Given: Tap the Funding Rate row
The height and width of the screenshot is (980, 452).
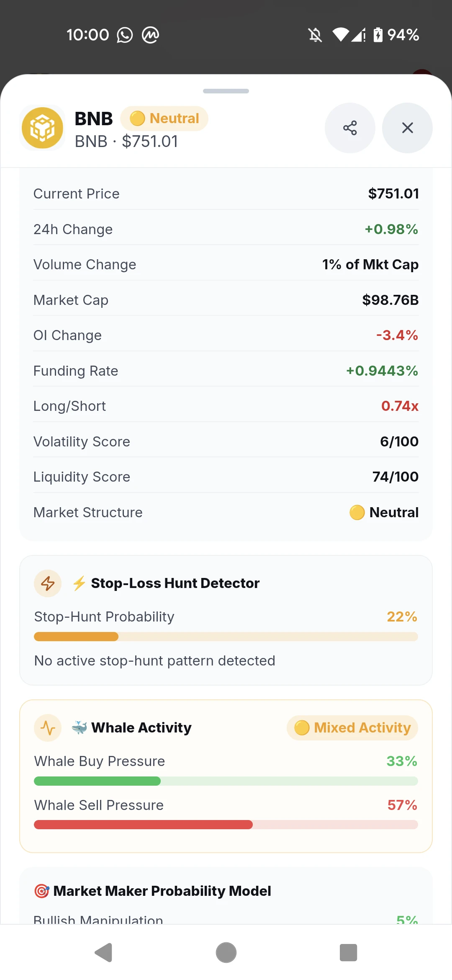Looking at the screenshot, I should pyautogui.click(x=226, y=371).
